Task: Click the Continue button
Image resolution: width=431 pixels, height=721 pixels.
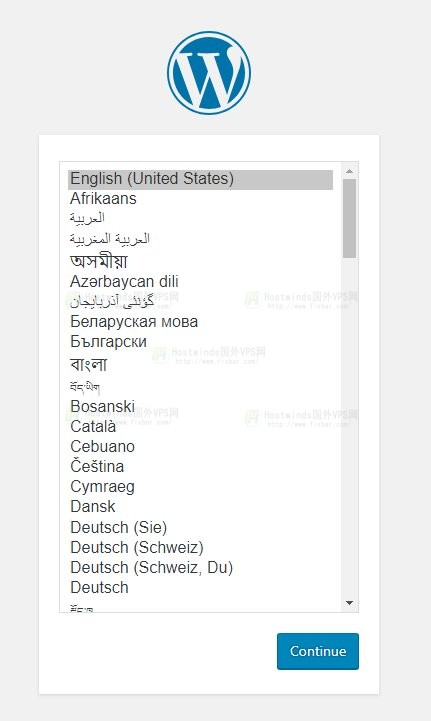Action: coord(318,651)
